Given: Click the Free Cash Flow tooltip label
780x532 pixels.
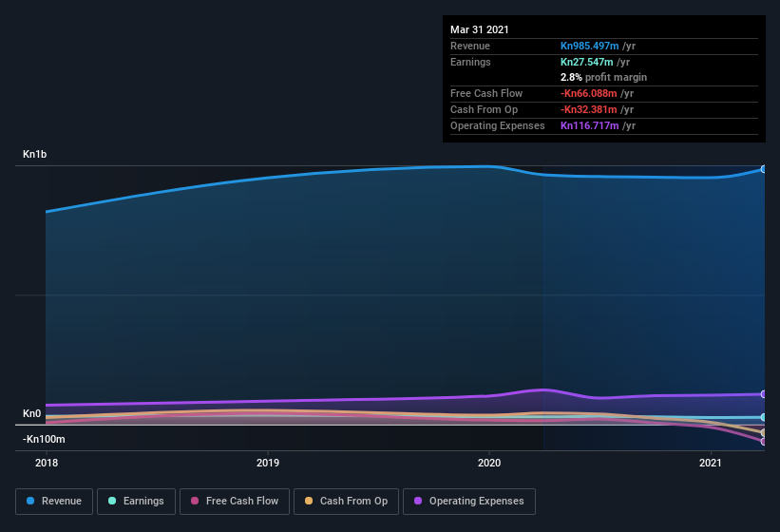Looking at the screenshot, I should [x=486, y=93].
